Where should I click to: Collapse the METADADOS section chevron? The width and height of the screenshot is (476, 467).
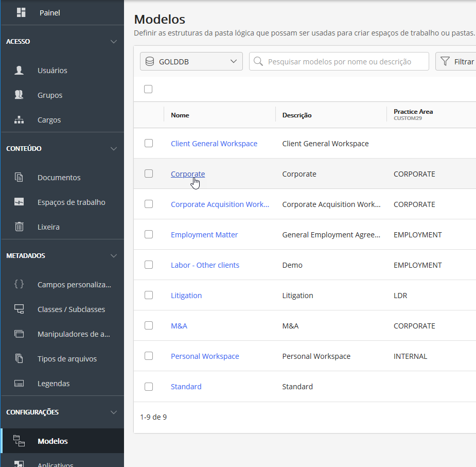point(114,256)
